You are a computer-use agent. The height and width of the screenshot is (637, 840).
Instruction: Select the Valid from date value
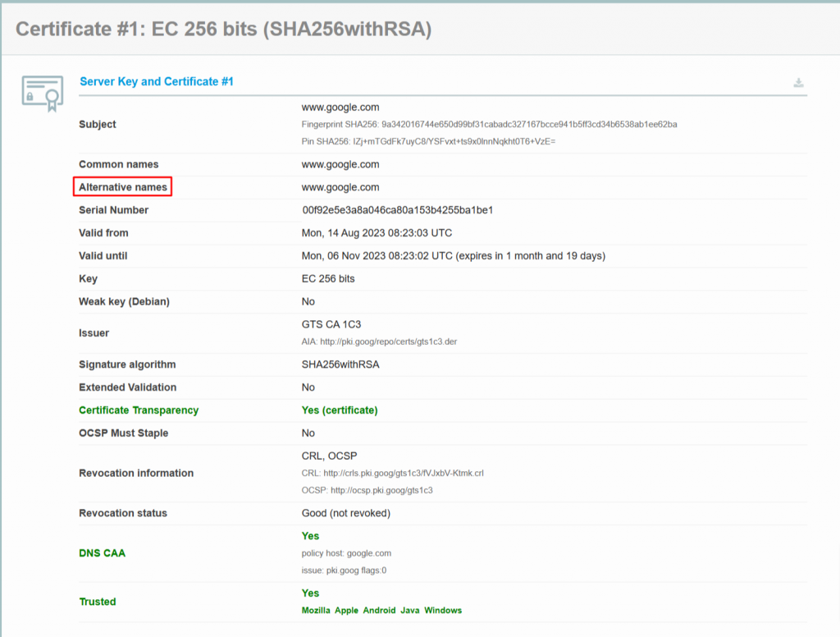[377, 233]
